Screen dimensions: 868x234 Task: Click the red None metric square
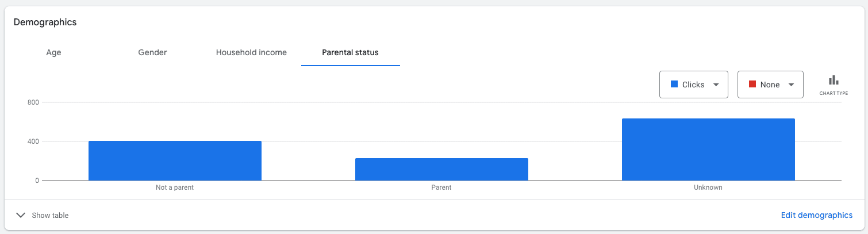tap(752, 85)
